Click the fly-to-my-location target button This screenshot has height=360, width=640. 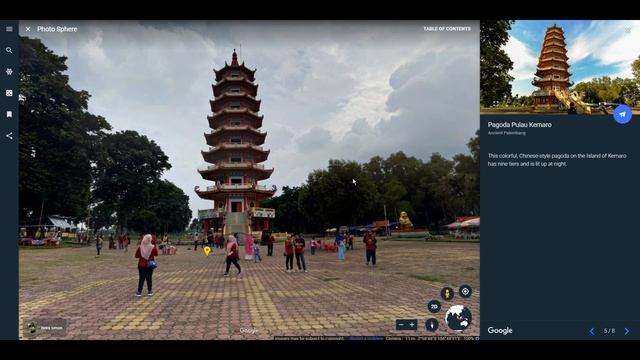465,291
